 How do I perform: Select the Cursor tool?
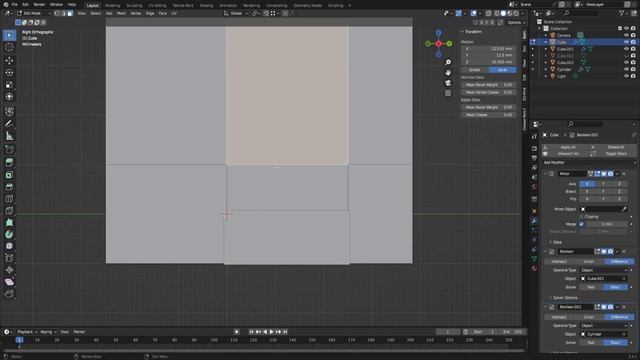[x=9, y=47]
